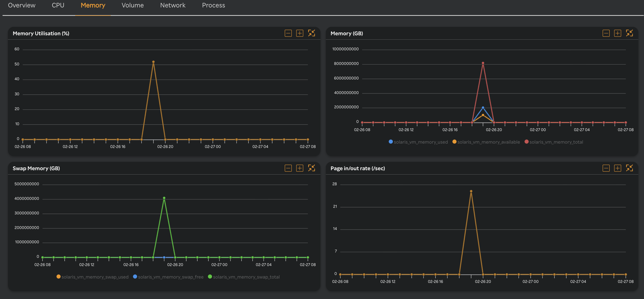Image resolution: width=644 pixels, height=299 pixels.
Task: Go to the Overview section
Action: point(21,5)
